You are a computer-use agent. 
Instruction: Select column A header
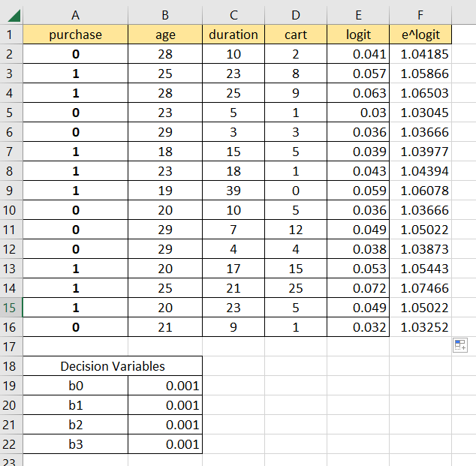(x=75, y=15)
